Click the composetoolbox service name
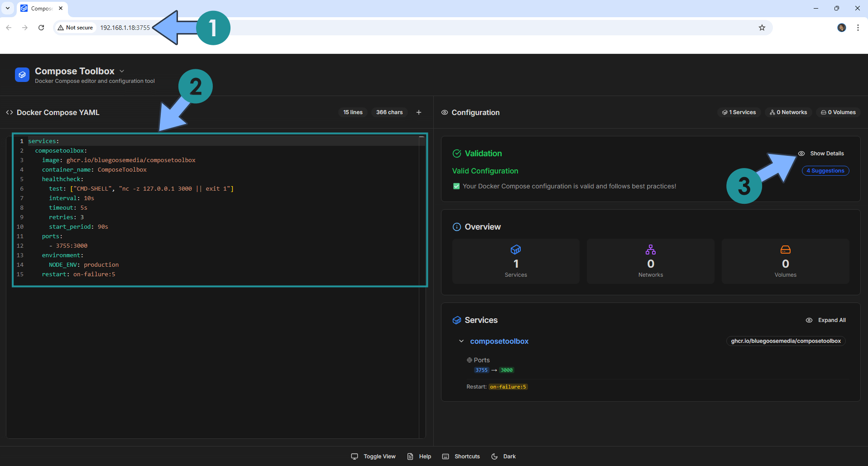The width and height of the screenshot is (868, 466). 499,341
